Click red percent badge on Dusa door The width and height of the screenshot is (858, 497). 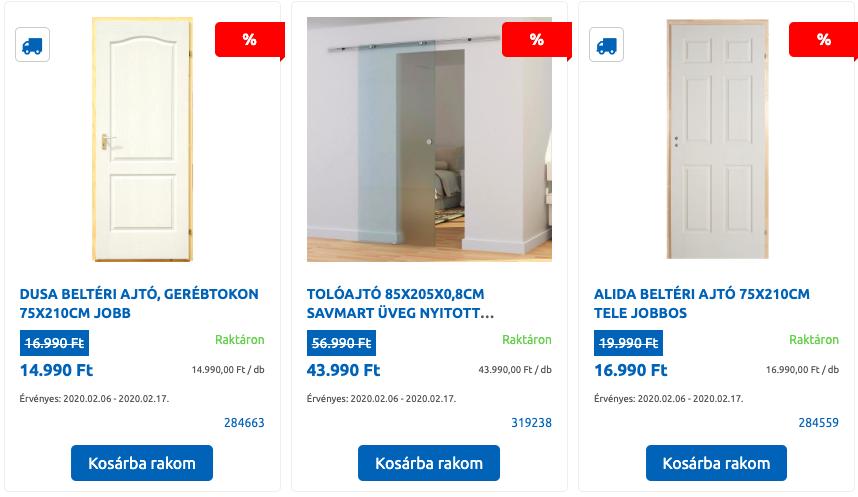250,40
